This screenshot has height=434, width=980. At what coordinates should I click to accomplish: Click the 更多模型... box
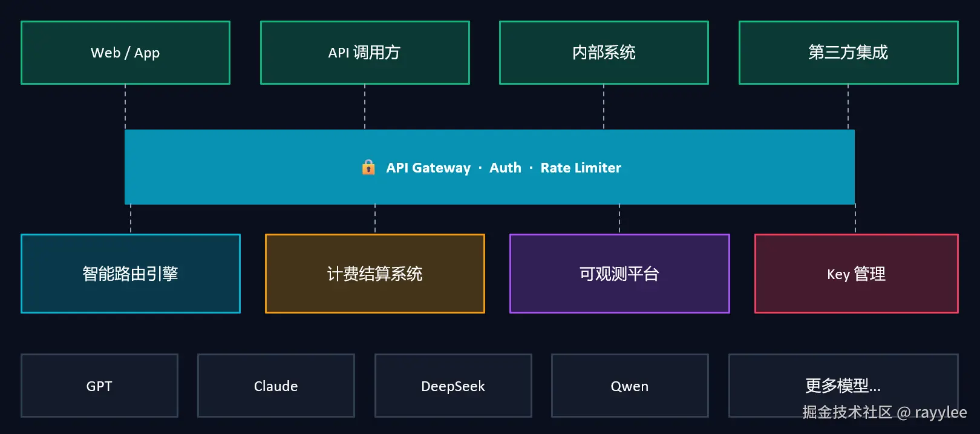point(843,386)
